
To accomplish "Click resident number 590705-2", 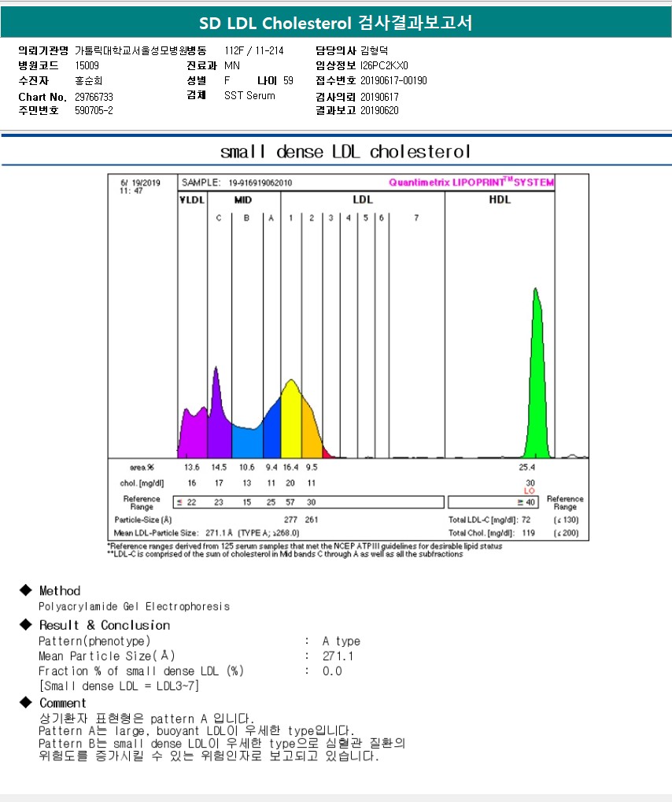I will 94,110.
